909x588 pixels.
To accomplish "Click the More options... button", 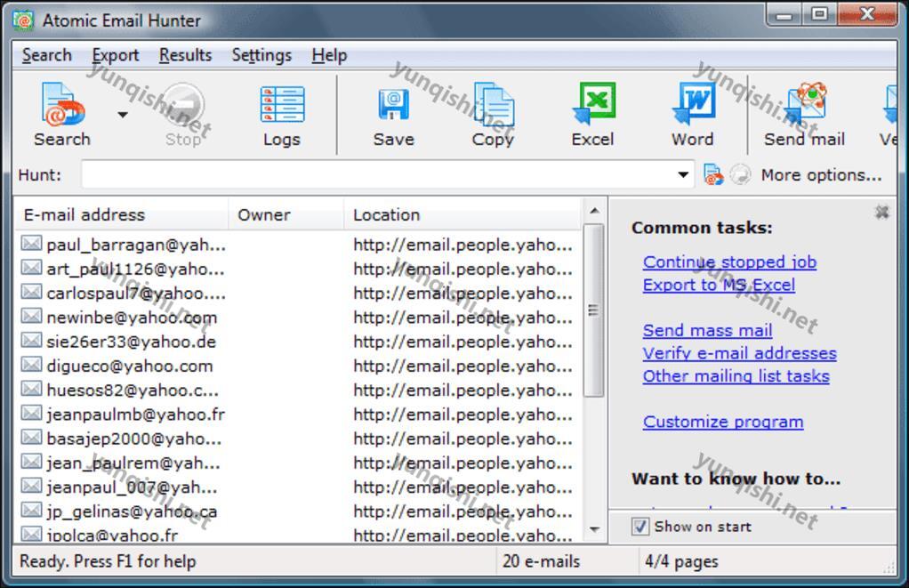I will point(821,174).
